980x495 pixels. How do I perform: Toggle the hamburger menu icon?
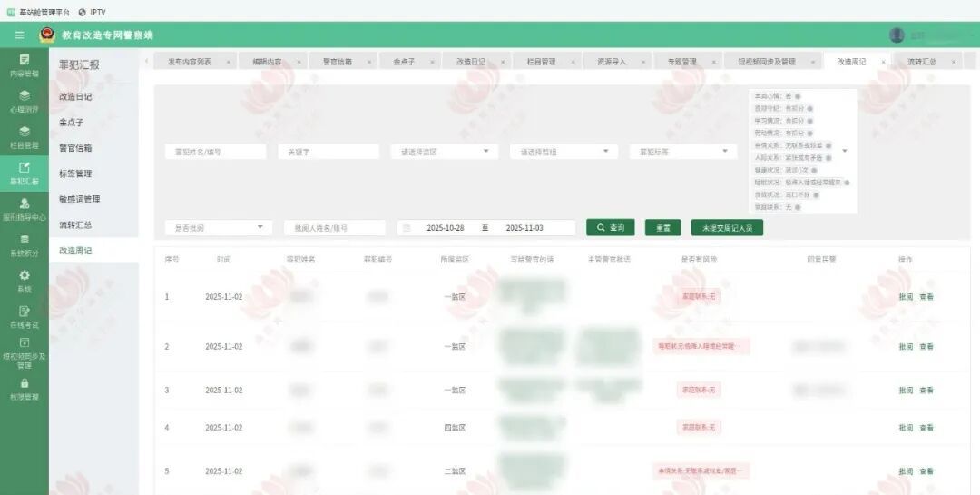click(19, 35)
